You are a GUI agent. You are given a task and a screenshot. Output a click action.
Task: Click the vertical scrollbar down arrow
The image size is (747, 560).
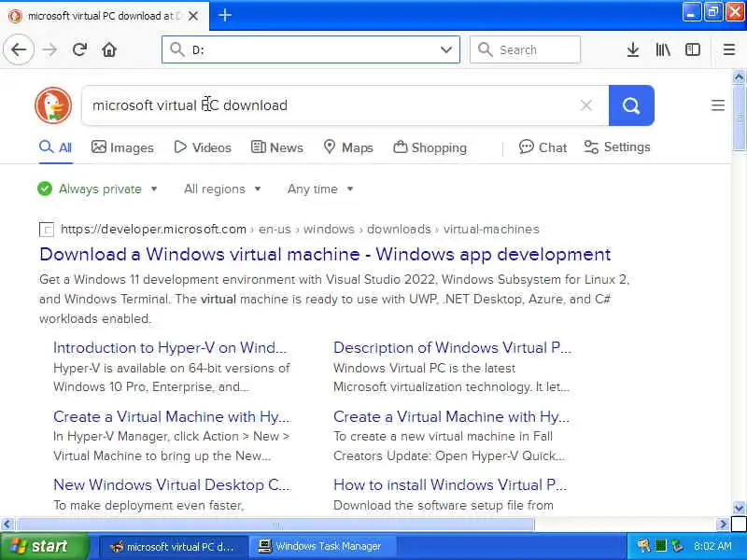tap(739, 508)
